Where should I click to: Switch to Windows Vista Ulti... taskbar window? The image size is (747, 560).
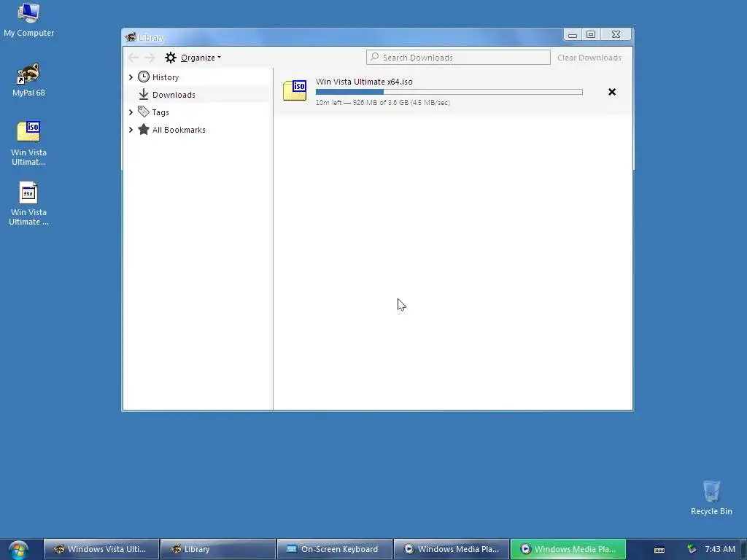(101, 549)
